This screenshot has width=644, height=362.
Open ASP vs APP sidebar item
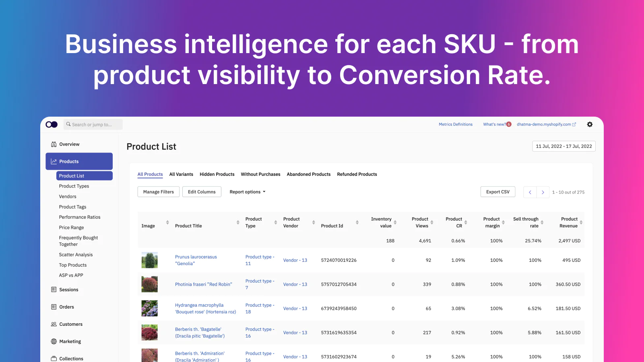pyautogui.click(x=71, y=276)
